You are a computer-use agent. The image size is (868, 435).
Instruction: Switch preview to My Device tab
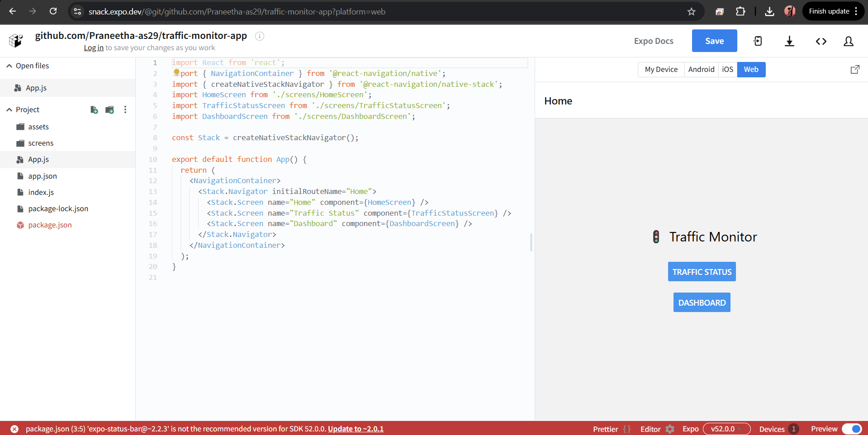coord(661,69)
